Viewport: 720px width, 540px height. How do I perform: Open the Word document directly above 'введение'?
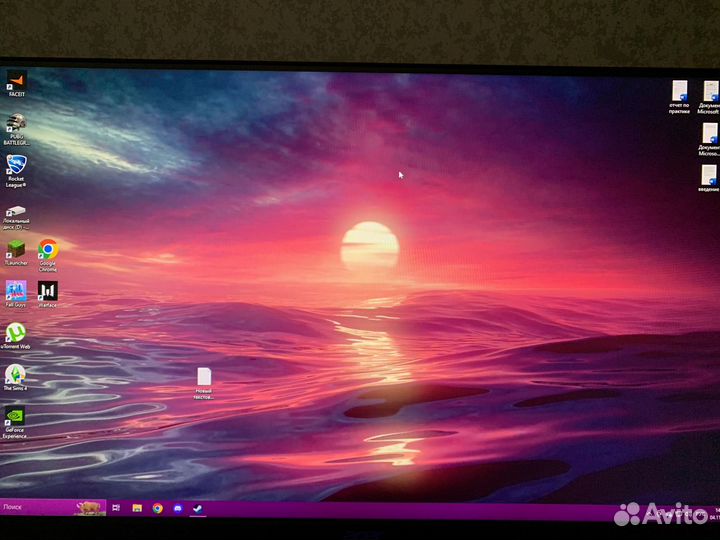709,140
